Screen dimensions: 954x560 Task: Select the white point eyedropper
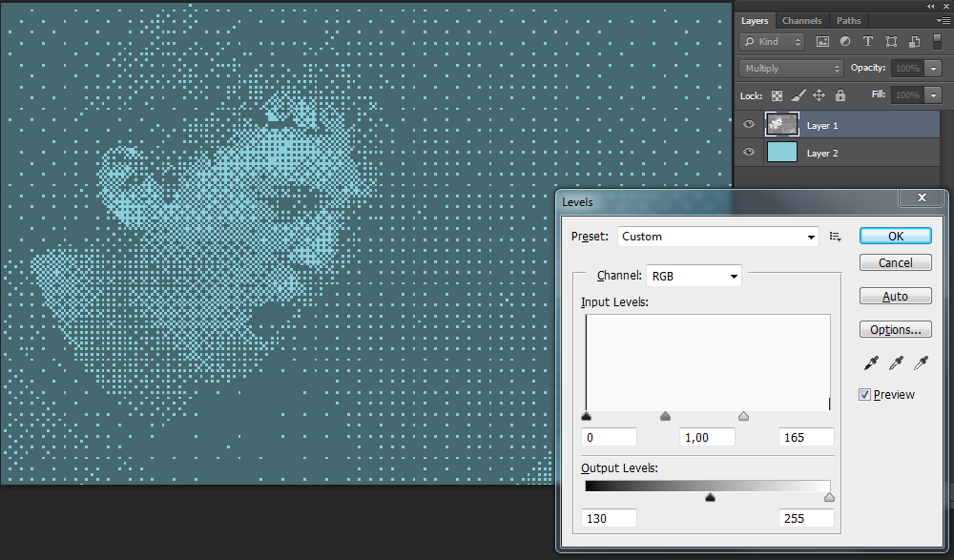tap(922, 363)
